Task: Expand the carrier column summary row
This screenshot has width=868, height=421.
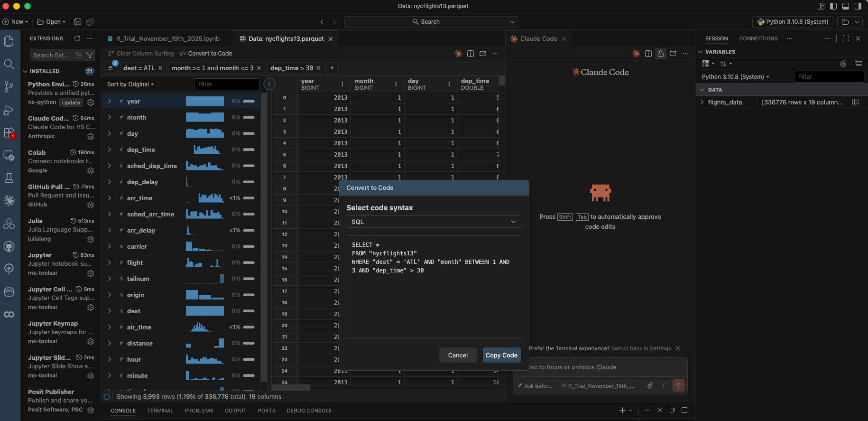Action: (110, 246)
